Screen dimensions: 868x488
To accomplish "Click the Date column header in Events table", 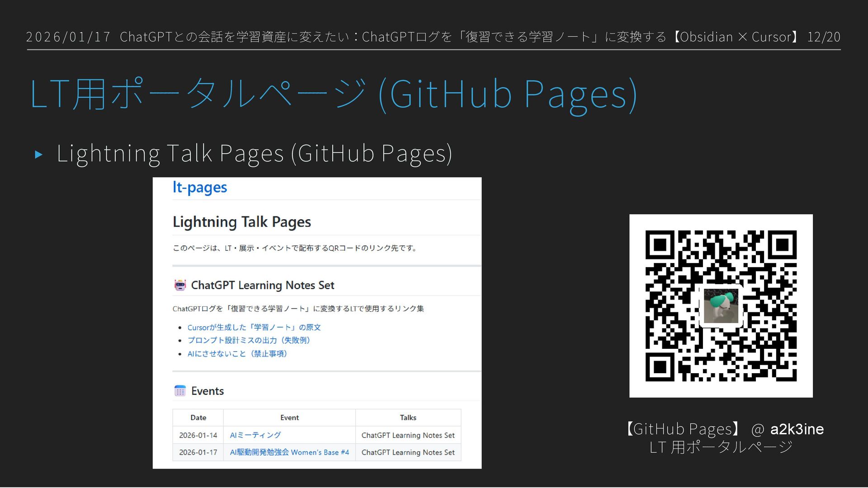I will 198,418.
